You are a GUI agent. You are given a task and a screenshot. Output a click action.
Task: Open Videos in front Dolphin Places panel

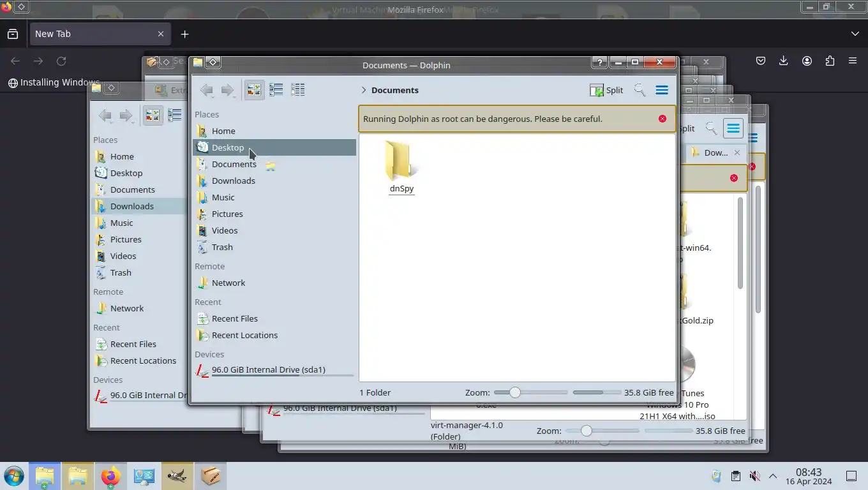(x=274, y=230)
